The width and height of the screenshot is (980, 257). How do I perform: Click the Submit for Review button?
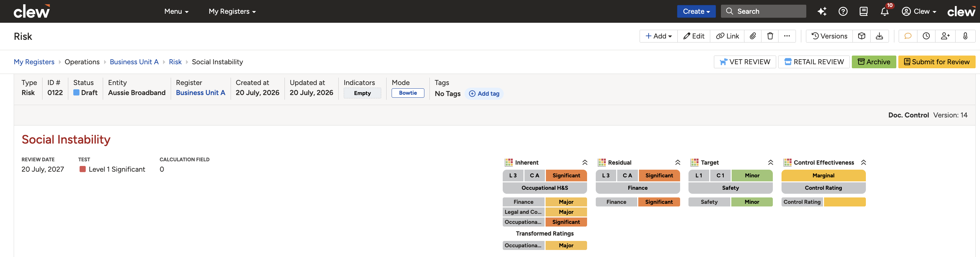936,62
